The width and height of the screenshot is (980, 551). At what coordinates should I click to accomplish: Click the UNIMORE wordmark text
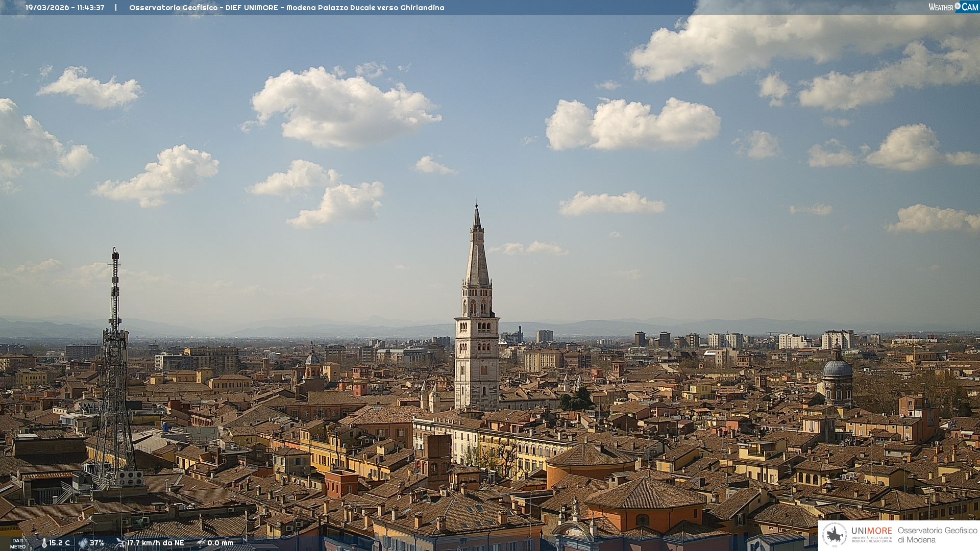(x=871, y=531)
